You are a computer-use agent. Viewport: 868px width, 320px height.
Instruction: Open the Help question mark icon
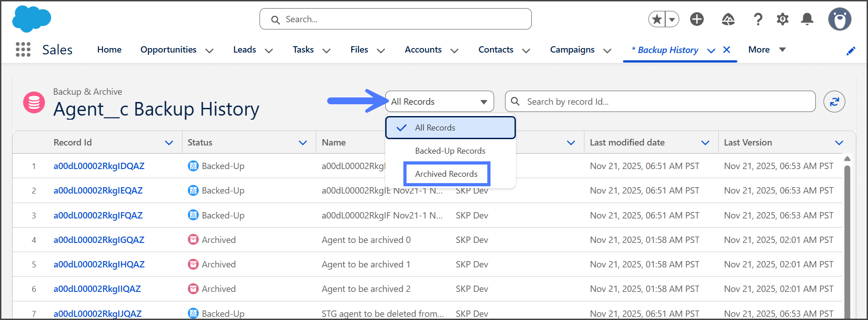pyautogui.click(x=758, y=19)
